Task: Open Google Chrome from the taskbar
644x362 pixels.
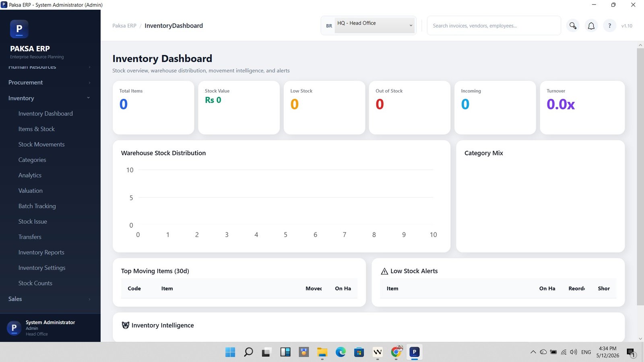Action: [x=396, y=352]
